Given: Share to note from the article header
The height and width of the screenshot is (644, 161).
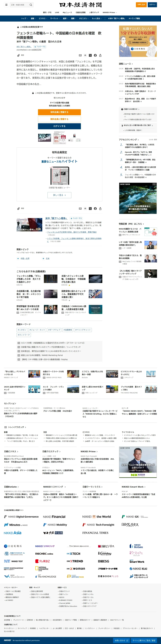Looking at the screenshot, I should tap(85, 55).
